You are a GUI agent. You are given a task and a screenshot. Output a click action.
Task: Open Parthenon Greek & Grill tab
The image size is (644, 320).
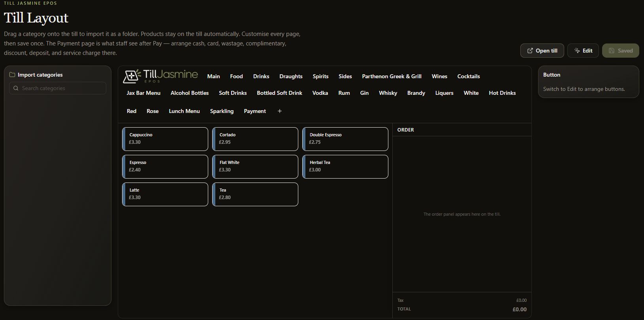[x=392, y=76]
